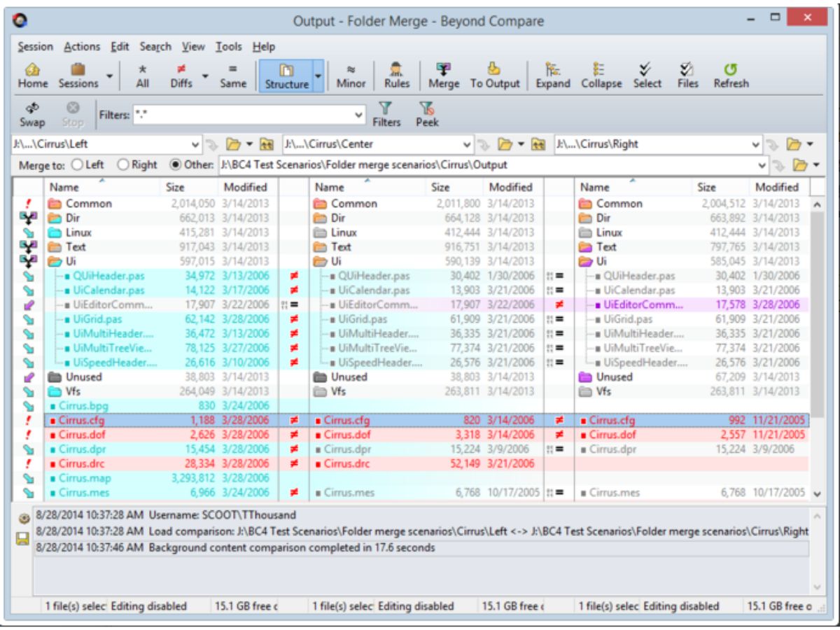The image size is (840, 630).
Task: Save log with floppy disk icon
Action: pyautogui.click(x=24, y=540)
